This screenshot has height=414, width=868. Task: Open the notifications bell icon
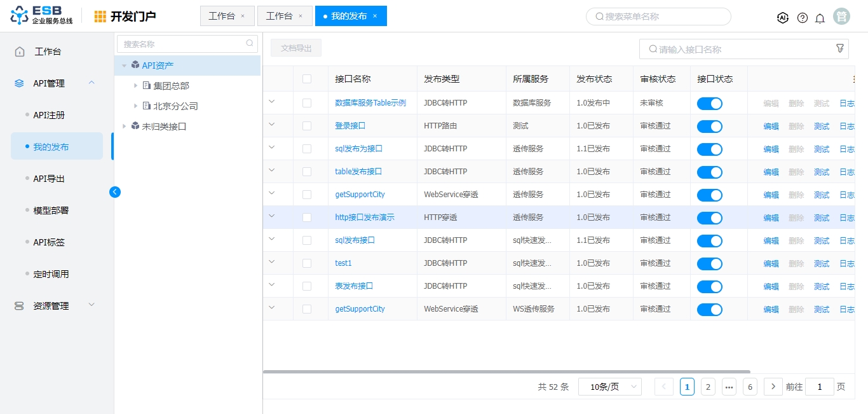pos(820,18)
